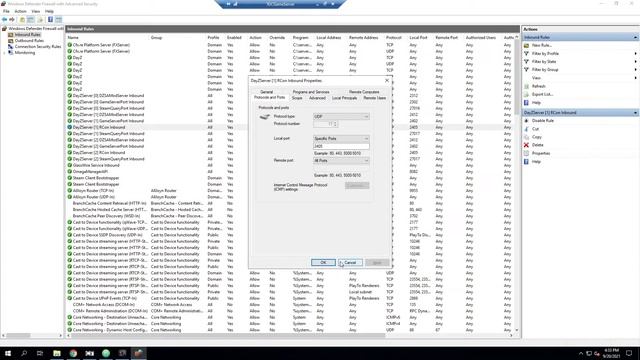Click the blue Help icon in the toolbar
This screenshot has height=360, width=640.
pyautogui.click(x=50, y=20)
